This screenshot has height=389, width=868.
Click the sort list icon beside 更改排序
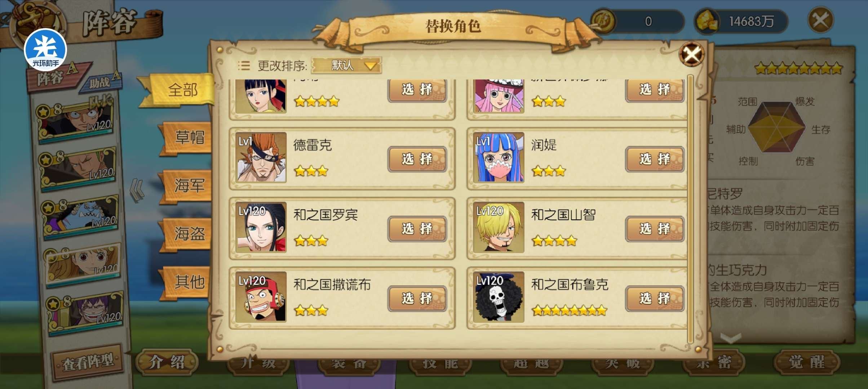tap(244, 66)
